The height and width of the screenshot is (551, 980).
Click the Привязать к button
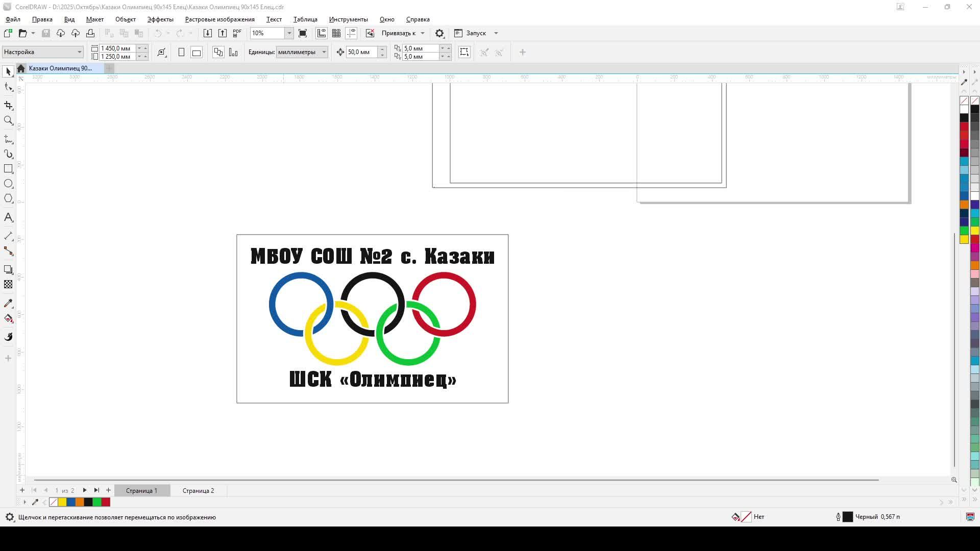[398, 33]
